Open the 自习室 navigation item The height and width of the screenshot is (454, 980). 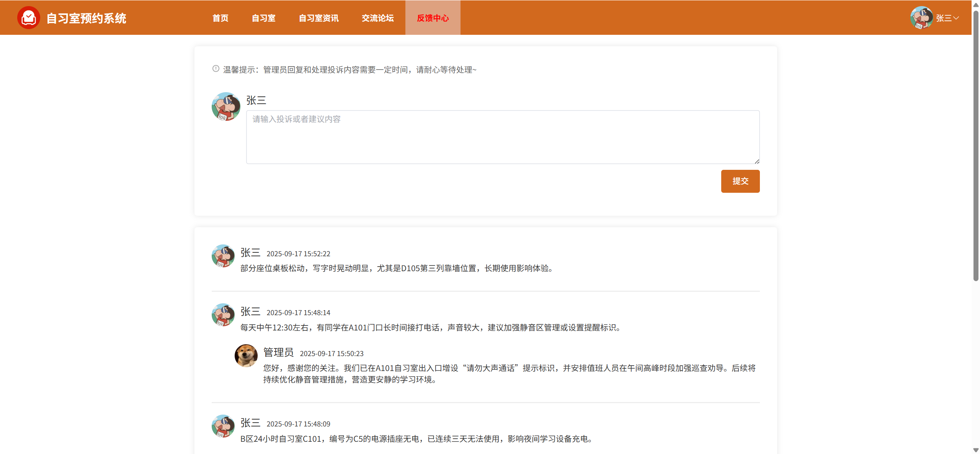(x=263, y=18)
